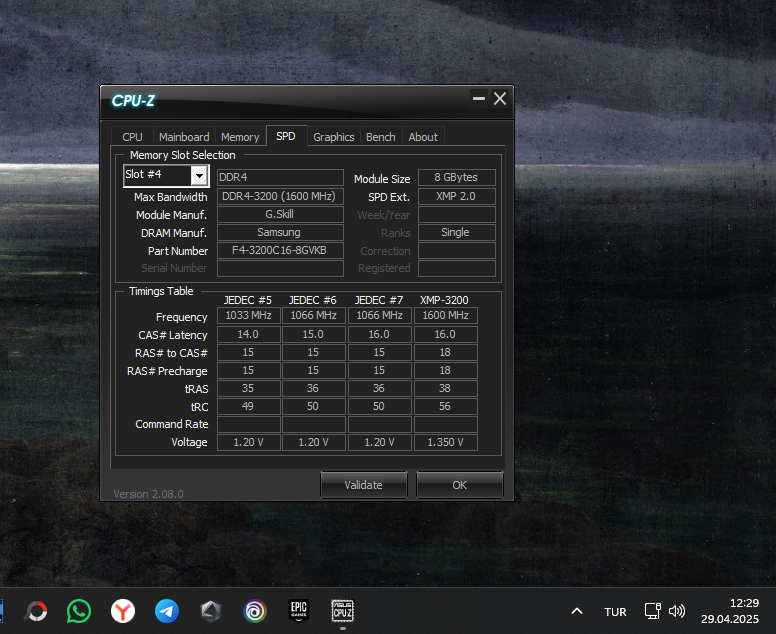Click the JEDEC #5 CAS latency 14.0
The image size is (776, 634).
point(248,335)
